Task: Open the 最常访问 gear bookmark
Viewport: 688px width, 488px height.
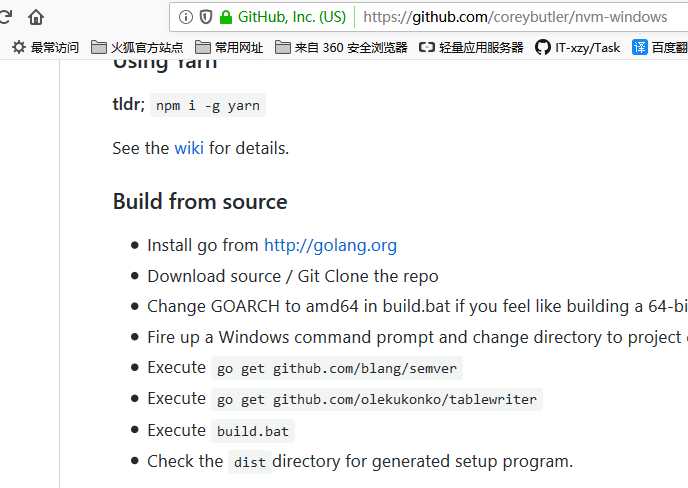Action: [45, 47]
